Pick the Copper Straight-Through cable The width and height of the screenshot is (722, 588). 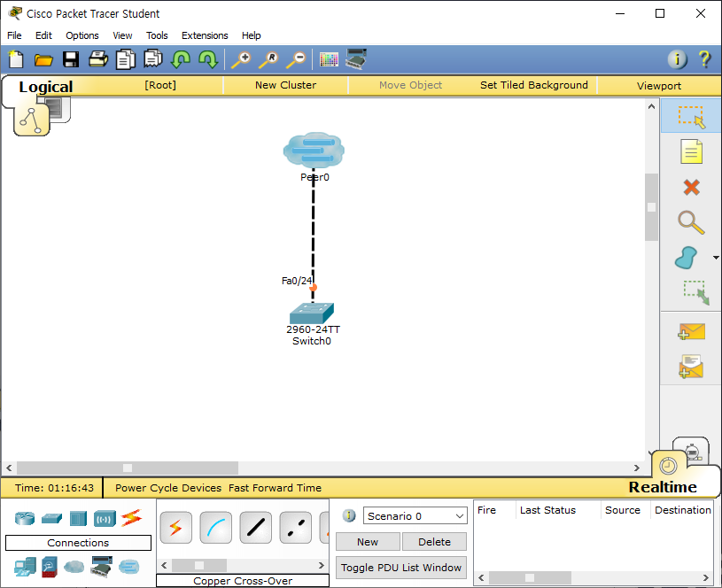pos(255,527)
